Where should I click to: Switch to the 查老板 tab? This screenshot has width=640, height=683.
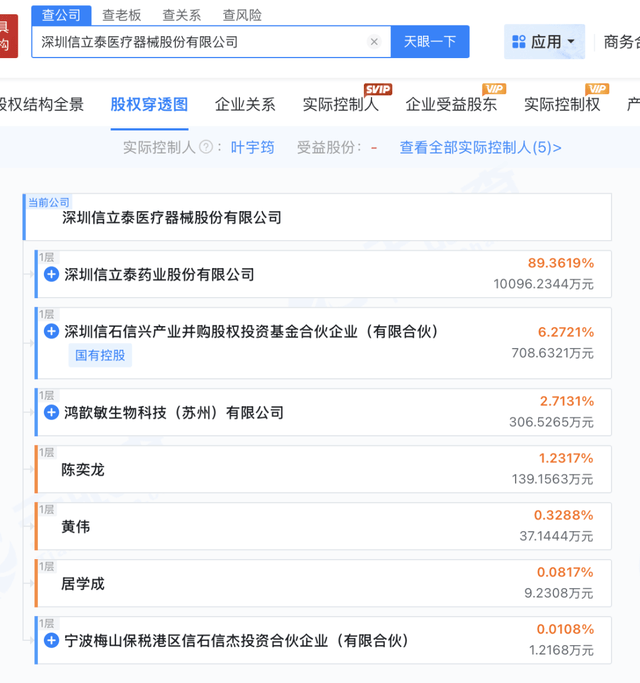(122, 15)
